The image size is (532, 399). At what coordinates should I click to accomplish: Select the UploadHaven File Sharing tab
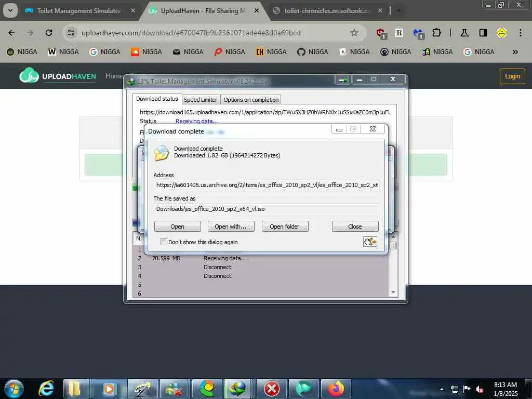point(202,10)
